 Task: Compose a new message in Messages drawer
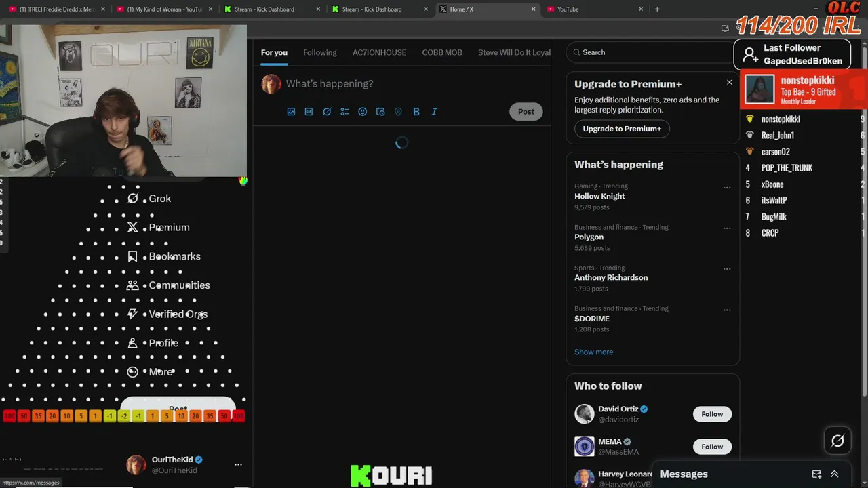coord(816,474)
